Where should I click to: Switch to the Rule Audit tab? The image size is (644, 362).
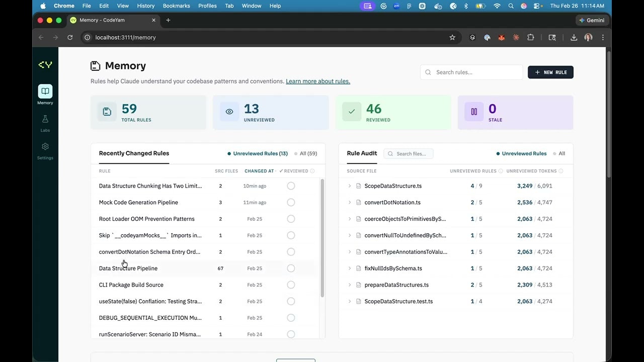point(362,153)
